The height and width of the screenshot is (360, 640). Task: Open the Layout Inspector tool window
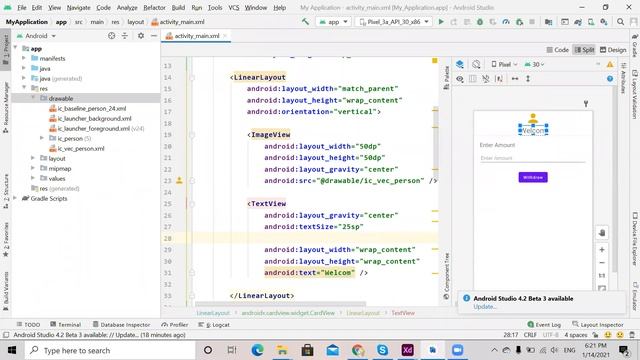[598, 324]
